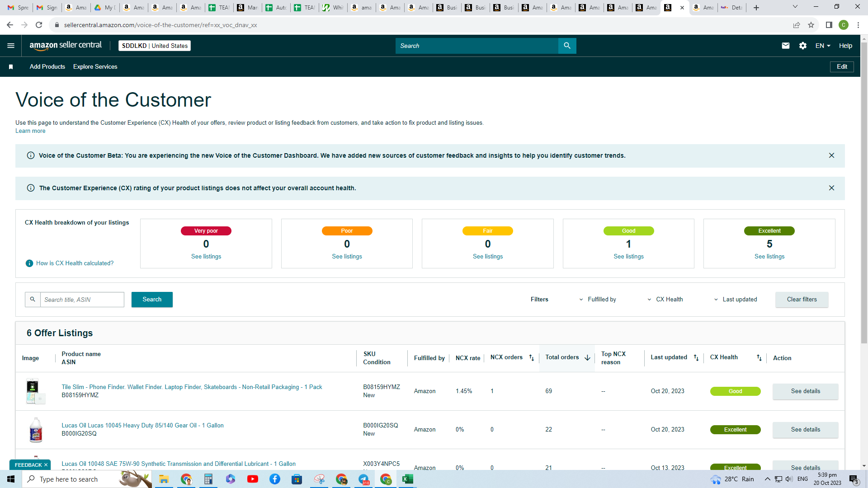Open the Learn more link
868x488 pixels.
pos(30,131)
